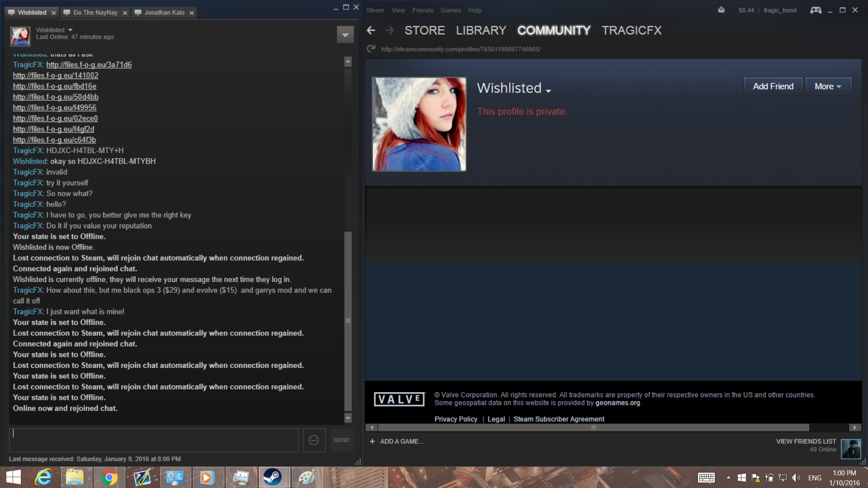
Task: Switch to the Do The NayNay chat tab
Action: click(95, 13)
